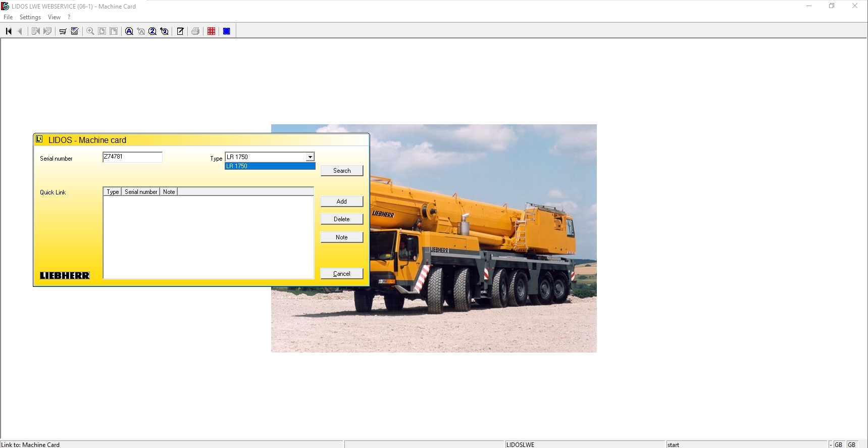Click the red grid toolbar icon
Screen dimensions: 868x448
(212, 31)
